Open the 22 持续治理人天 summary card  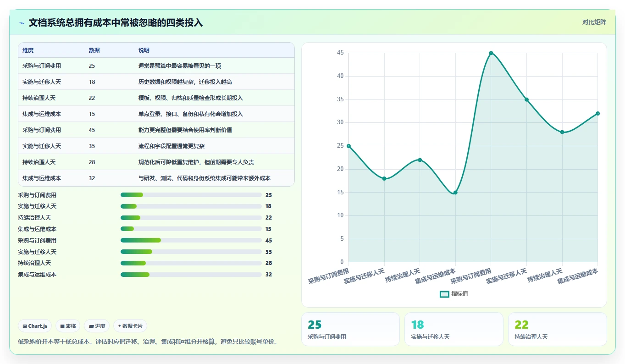(x=557, y=329)
